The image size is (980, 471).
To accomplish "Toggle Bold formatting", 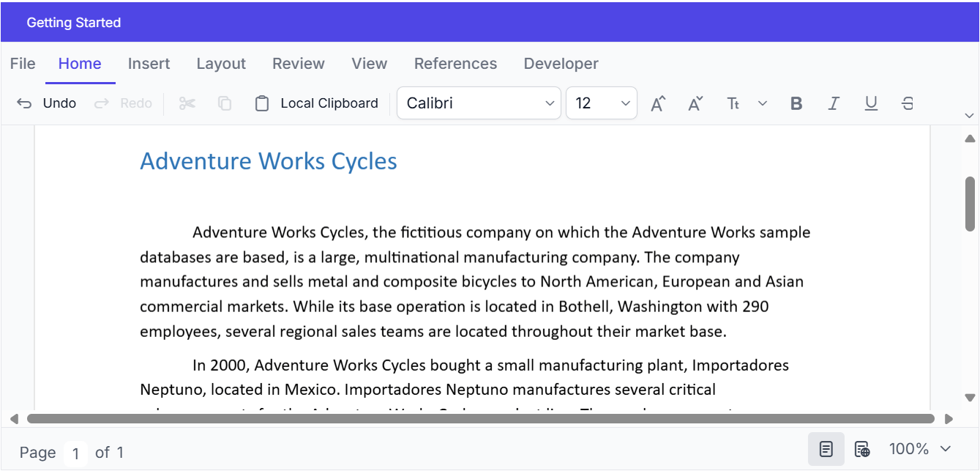I will 796,103.
